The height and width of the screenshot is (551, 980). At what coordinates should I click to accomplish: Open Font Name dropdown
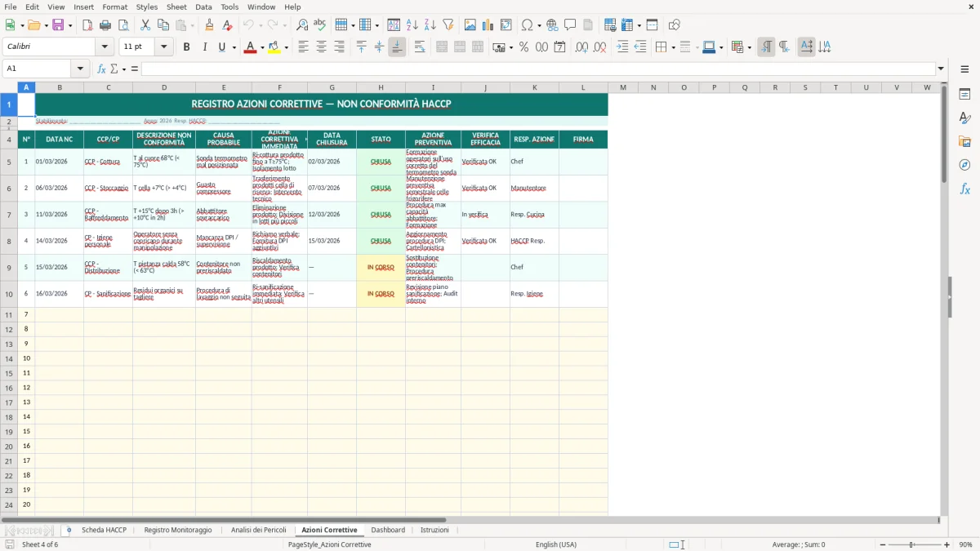(105, 47)
